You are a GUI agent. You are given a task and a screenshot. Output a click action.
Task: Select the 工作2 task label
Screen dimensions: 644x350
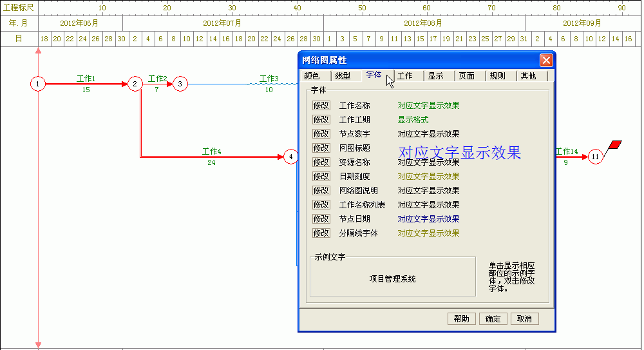point(158,79)
